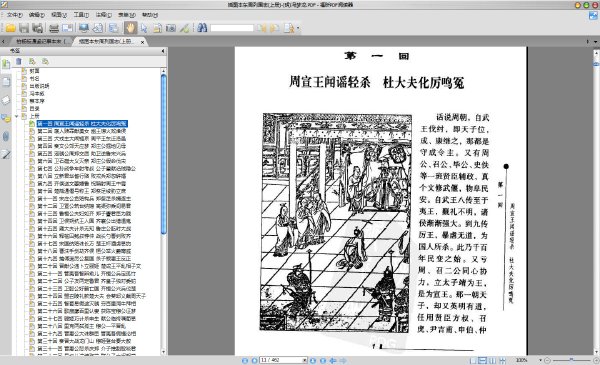
Task: Open the 100% zoom level dropdown
Action: (540, 360)
